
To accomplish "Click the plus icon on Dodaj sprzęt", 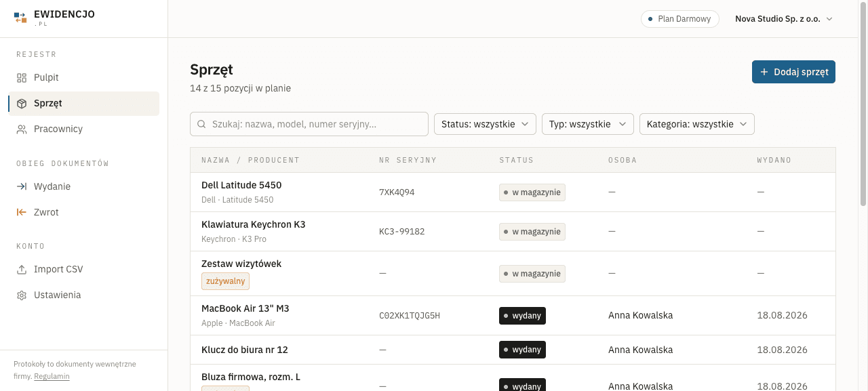I will [x=764, y=72].
